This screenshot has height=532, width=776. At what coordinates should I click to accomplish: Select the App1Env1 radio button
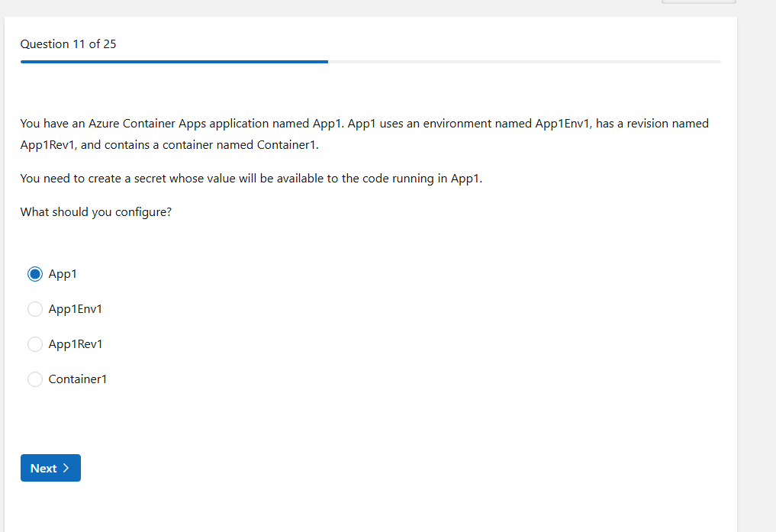pos(35,309)
